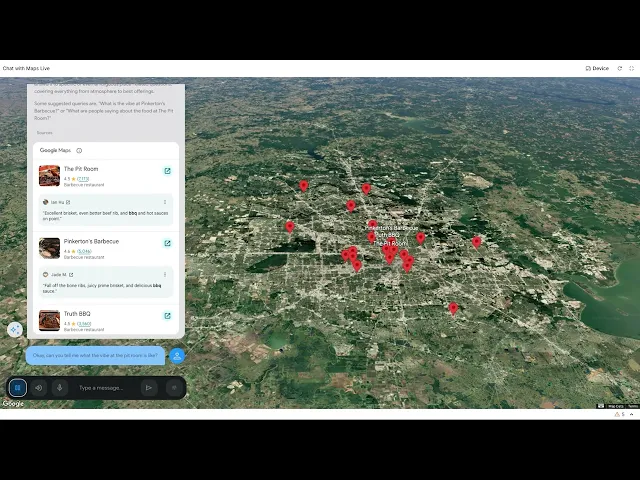Select the easternmost red map pin near the bay
The image size is (640, 480).
point(476,242)
